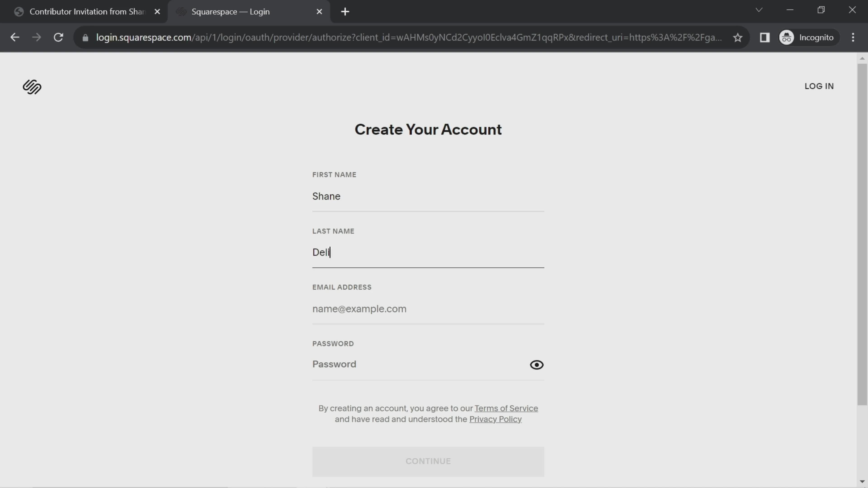The width and height of the screenshot is (868, 488).
Task: Toggle password visibility eye icon
Action: click(x=536, y=365)
